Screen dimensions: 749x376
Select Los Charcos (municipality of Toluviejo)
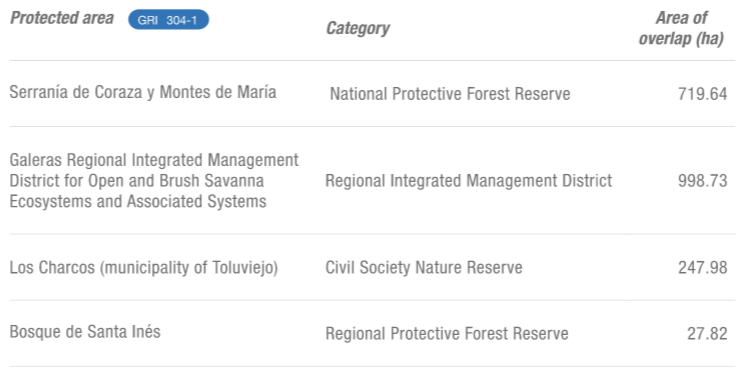coord(144,268)
